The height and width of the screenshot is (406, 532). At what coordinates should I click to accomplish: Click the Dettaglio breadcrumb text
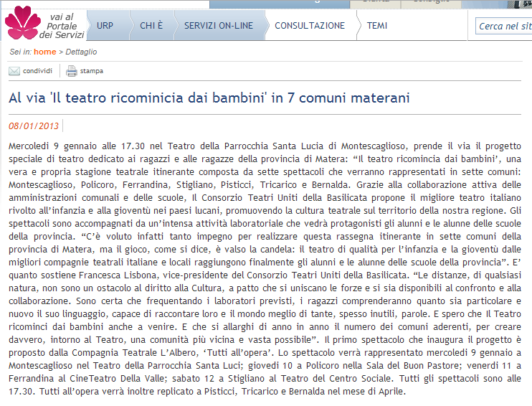pos(81,52)
